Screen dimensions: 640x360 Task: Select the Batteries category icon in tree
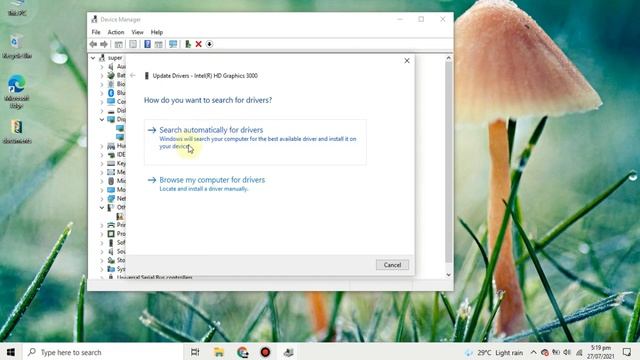pos(111,75)
